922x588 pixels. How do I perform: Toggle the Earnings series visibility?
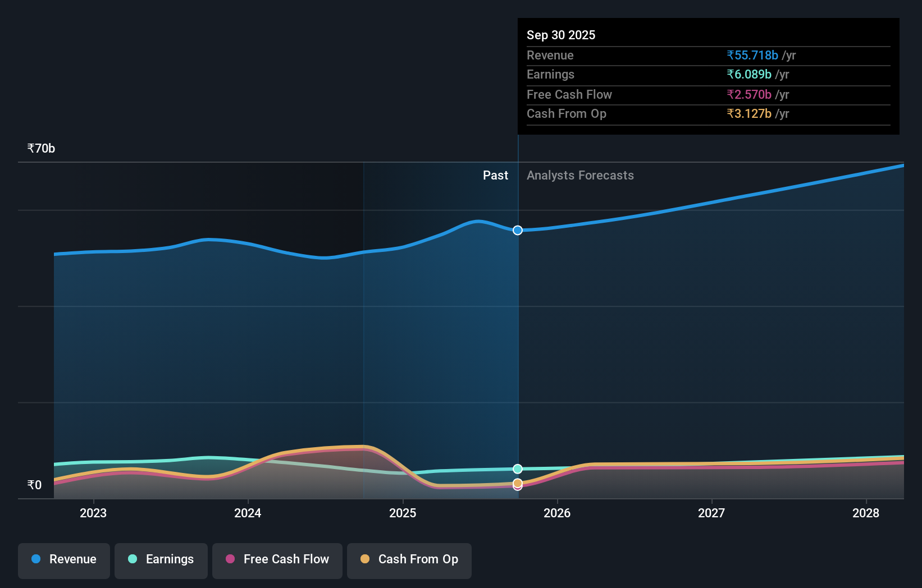click(x=161, y=561)
